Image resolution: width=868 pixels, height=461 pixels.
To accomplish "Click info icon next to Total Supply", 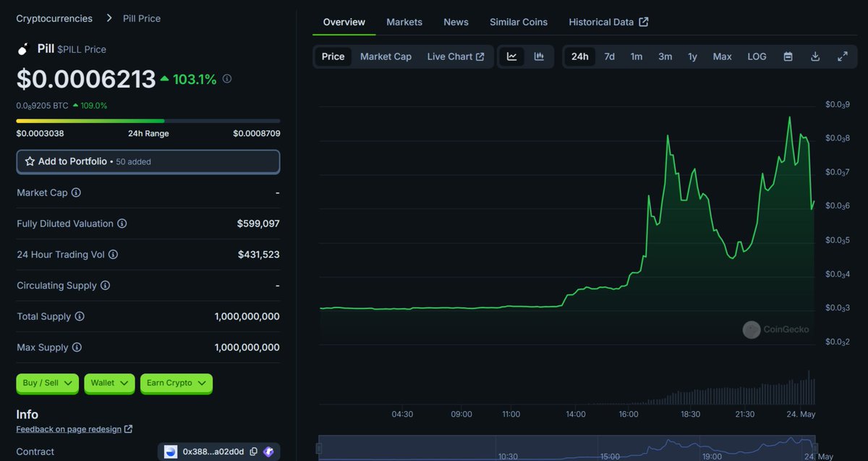I will point(80,316).
